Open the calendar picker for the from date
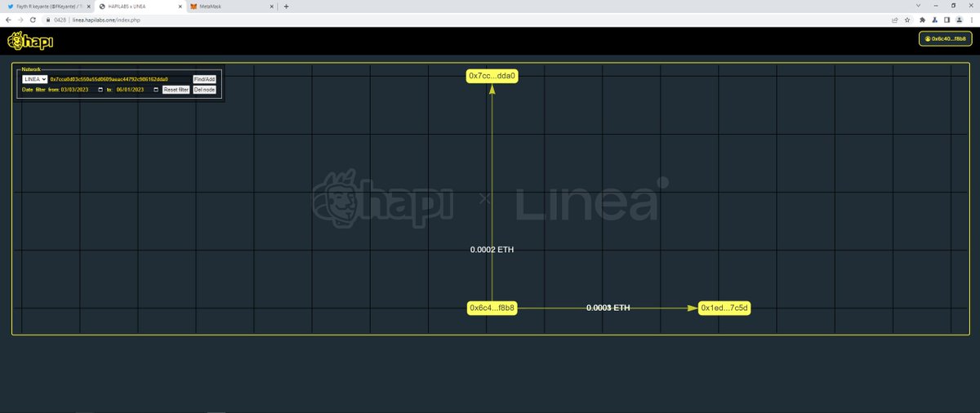The width and height of the screenshot is (980, 413). pos(100,90)
